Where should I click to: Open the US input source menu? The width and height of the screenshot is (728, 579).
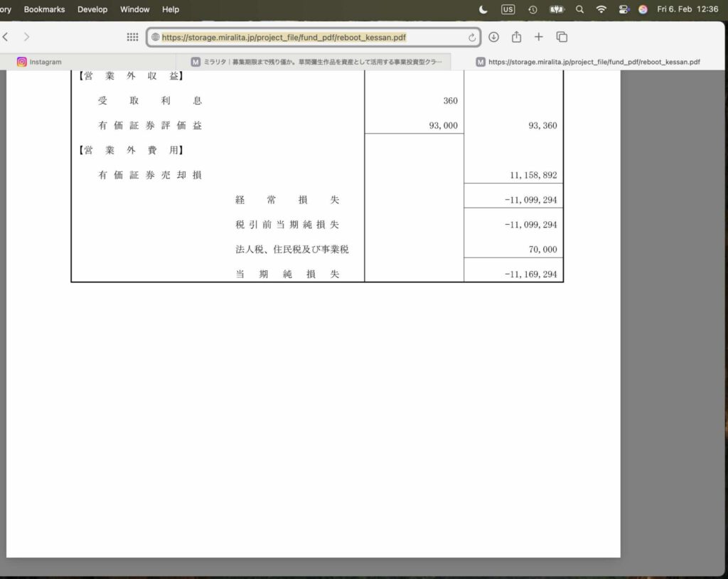point(508,9)
